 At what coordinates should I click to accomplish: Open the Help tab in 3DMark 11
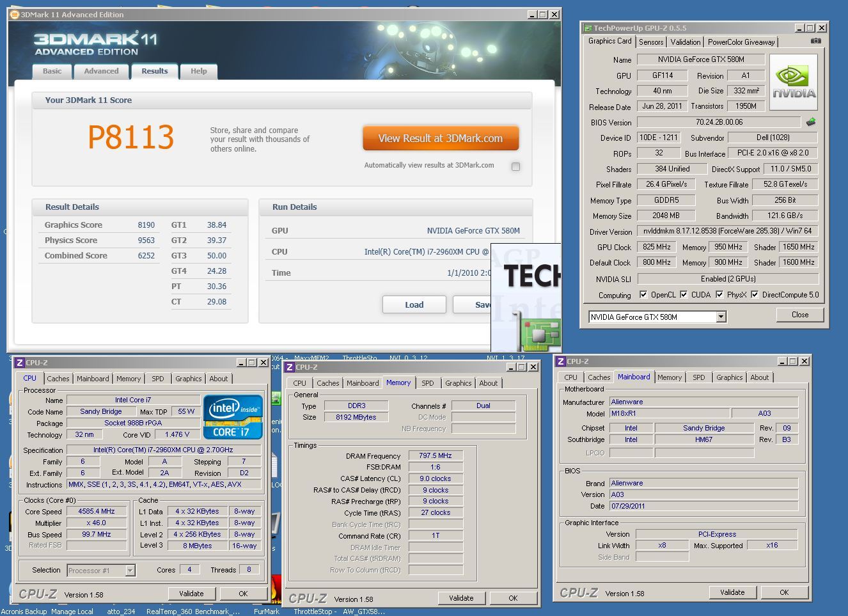point(198,71)
